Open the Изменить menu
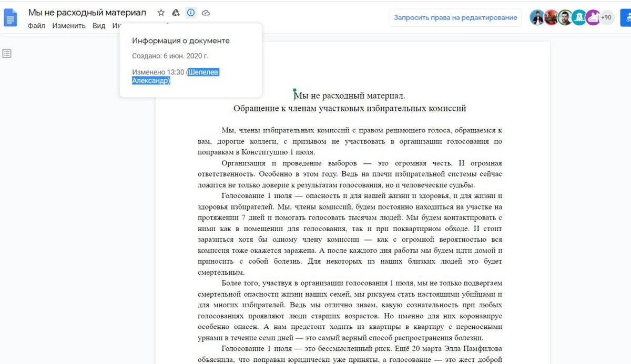 tap(68, 26)
